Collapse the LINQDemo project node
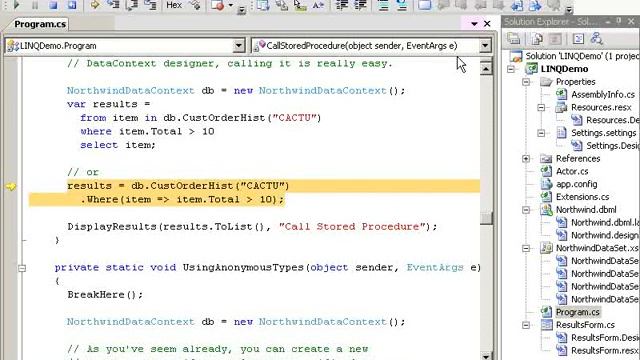Screen dimensions: 640x360 pyautogui.click(x=511, y=69)
